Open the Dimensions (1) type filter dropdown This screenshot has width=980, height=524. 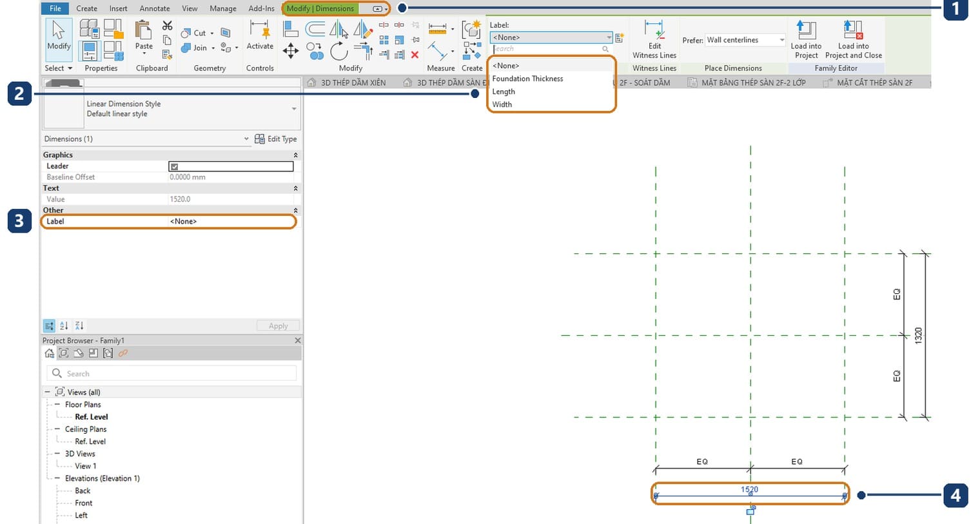pyautogui.click(x=146, y=139)
